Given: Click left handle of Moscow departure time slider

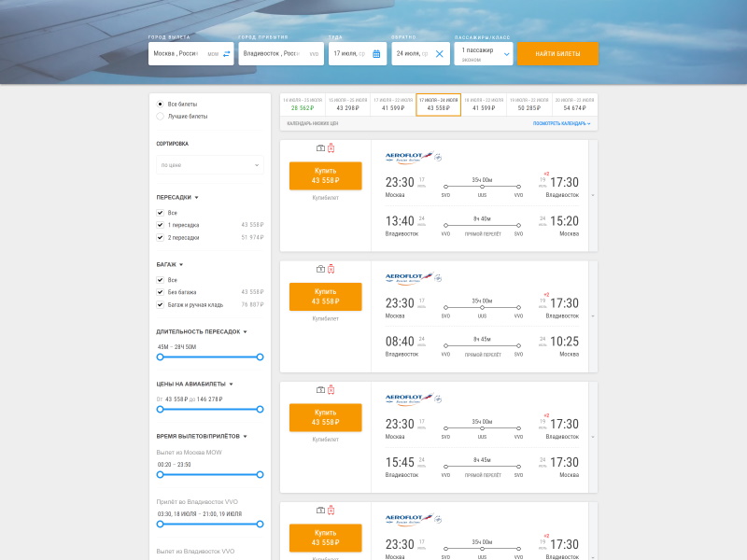Looking at the screenshot, I should [160, 475].
